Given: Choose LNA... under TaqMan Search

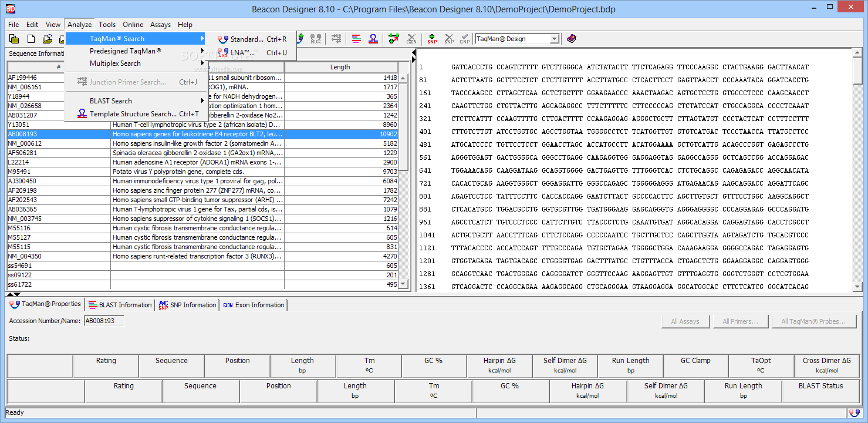Looking at the screenshot, I should [252, 52].
